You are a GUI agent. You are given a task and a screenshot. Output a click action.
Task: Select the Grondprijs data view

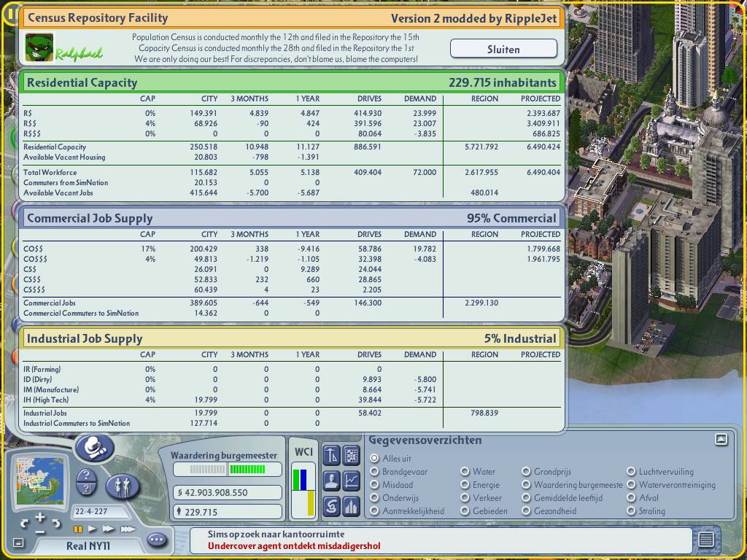[x=526, y=472]
